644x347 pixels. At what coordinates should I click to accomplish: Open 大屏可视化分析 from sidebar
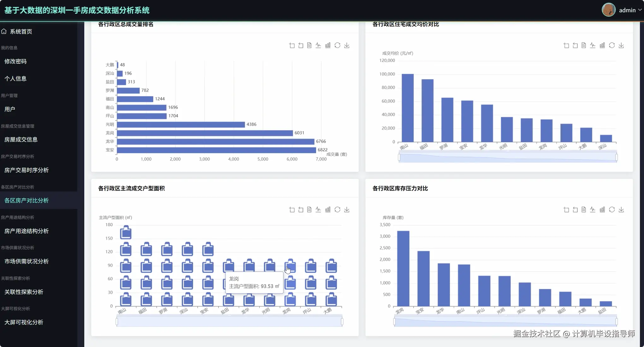click(24, 322)
